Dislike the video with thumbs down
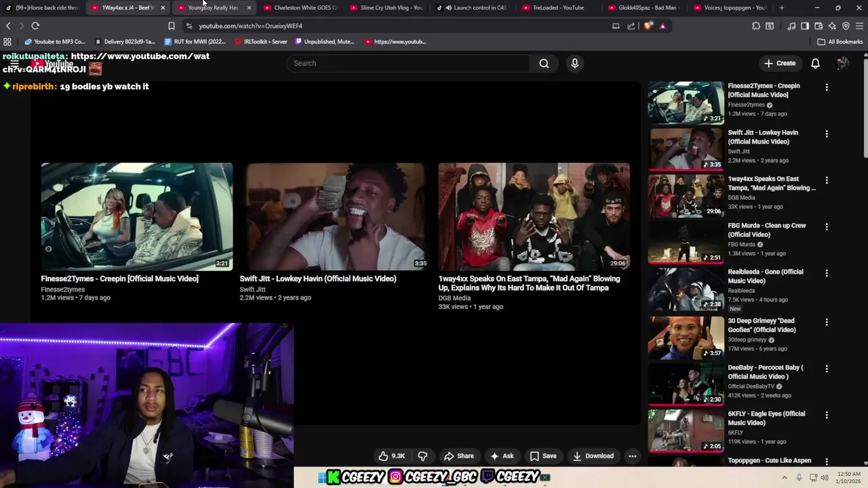Viewport: 868px width, 488px height. (x=422, y=456)
